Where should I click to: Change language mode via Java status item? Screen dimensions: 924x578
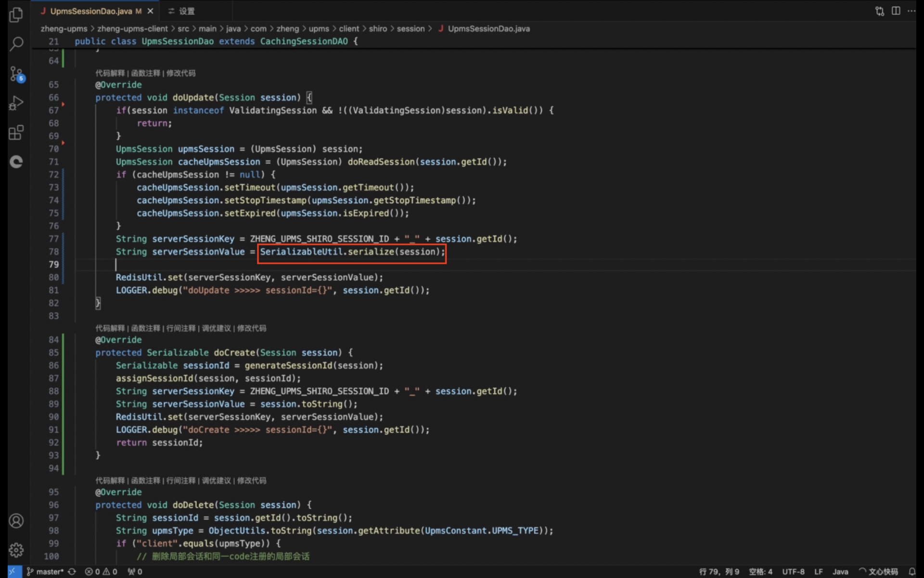click(840, 571)
